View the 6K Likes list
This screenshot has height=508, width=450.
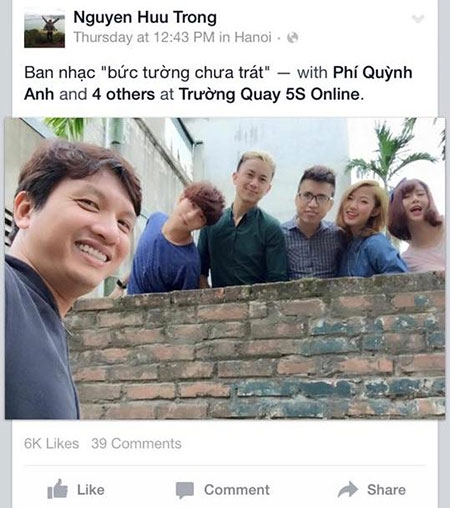pyautogui.click(x=51, y=444)
